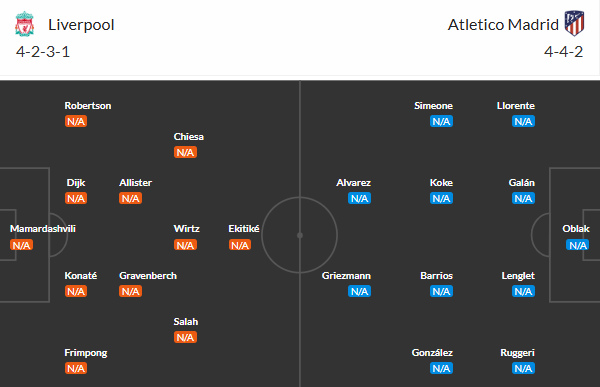Screen dimensions: 600x387
Task: Select player Robertson in the lineup
Action: pos(88,106)
